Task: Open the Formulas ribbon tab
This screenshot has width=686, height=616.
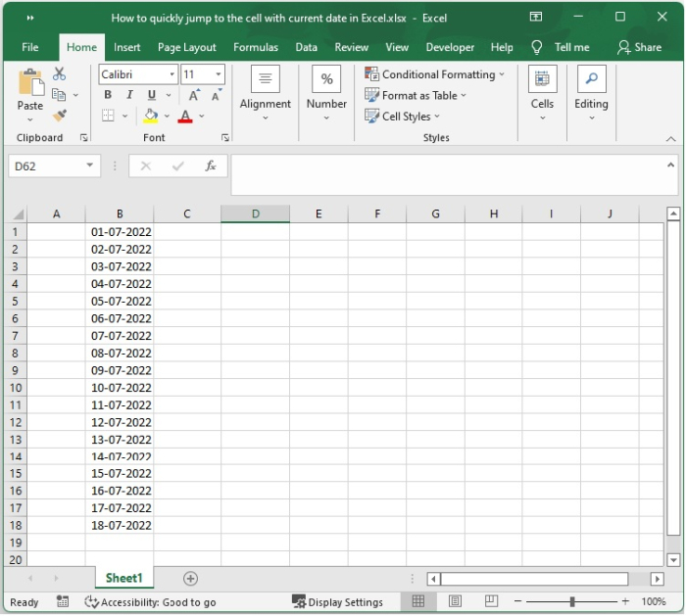Action: pyautogui.click(x=254, y=47)
